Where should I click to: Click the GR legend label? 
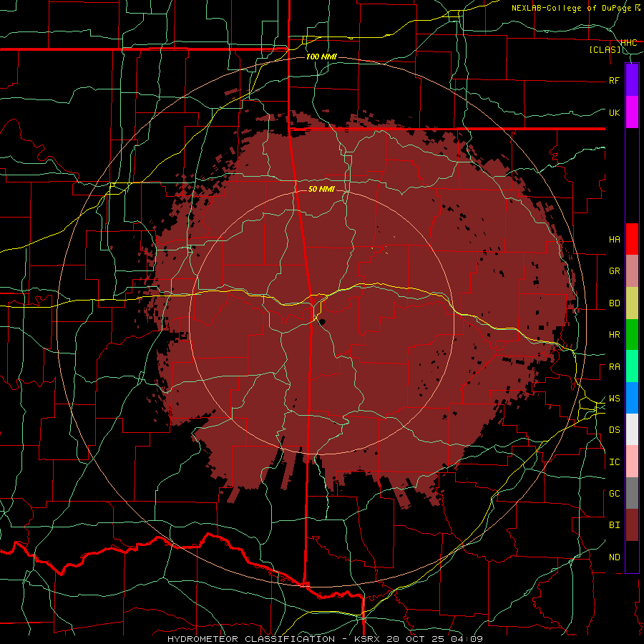[615, 271]
